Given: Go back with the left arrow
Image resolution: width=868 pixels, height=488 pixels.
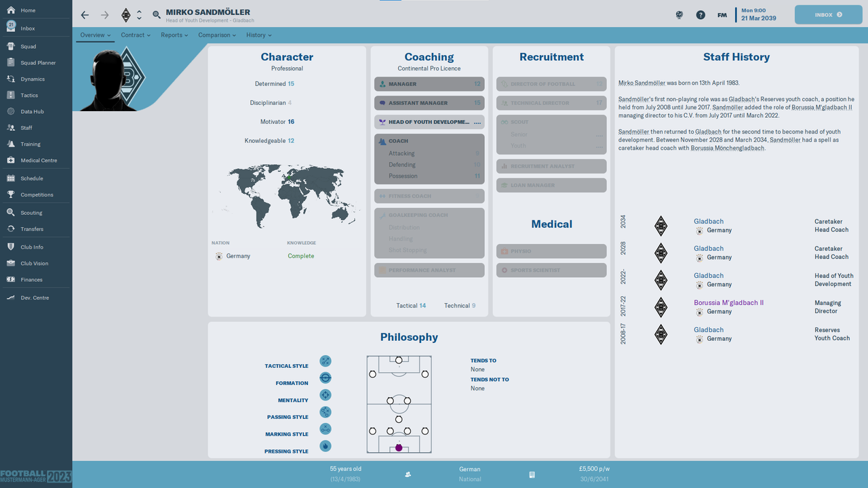Looking at the screenshot, I should coord(85,15).
